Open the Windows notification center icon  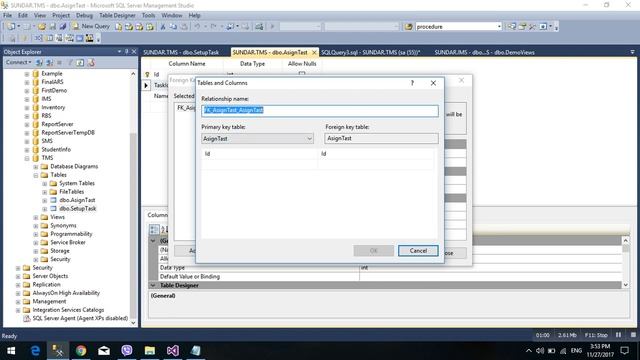tap(624, 350)
